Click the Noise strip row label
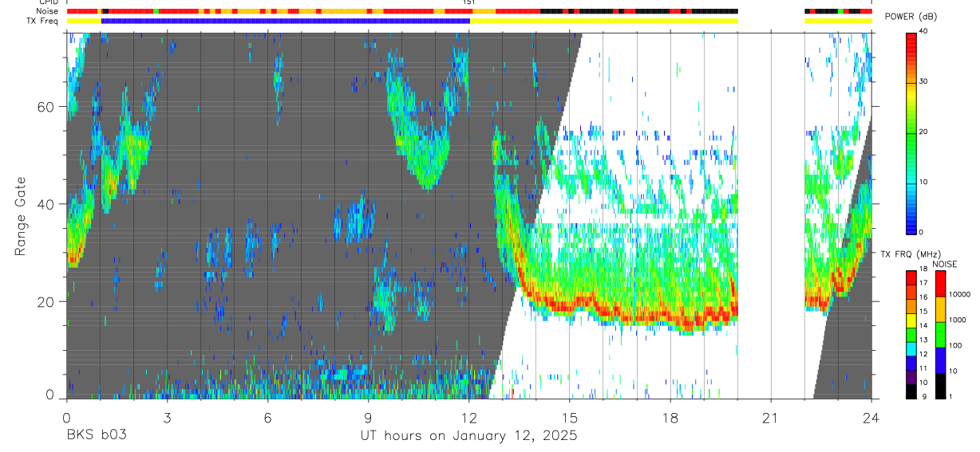 pyautogui.click(x=47, y=11)
